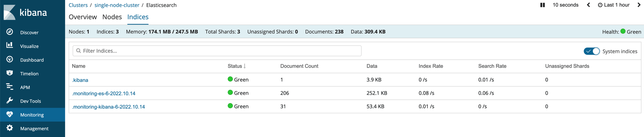Screen dimensions: 644x137
Task: Pause the 10 seconds auto-refresh
Action: 542,5
